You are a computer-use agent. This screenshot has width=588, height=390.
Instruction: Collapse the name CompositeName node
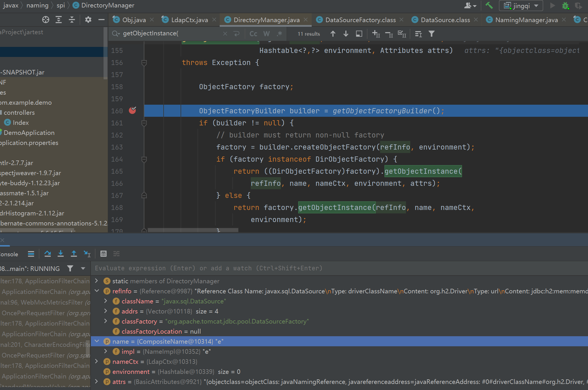97,341
